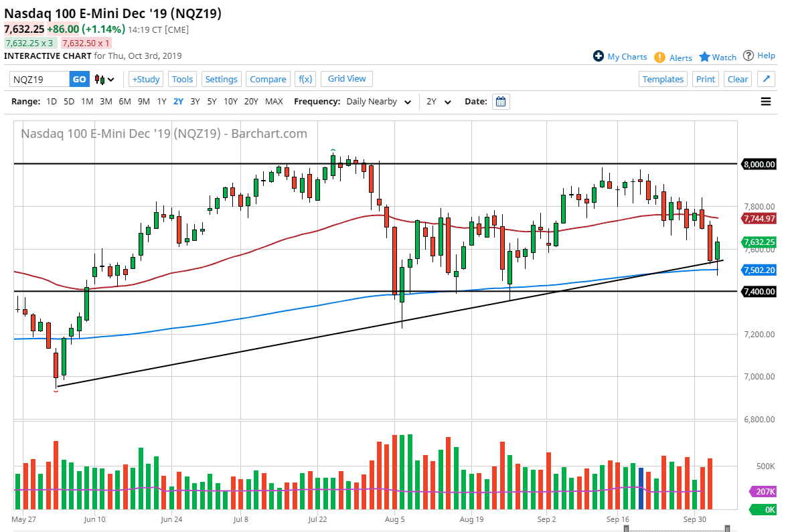Click the chart pop-out arrow icon

point(766,78)
